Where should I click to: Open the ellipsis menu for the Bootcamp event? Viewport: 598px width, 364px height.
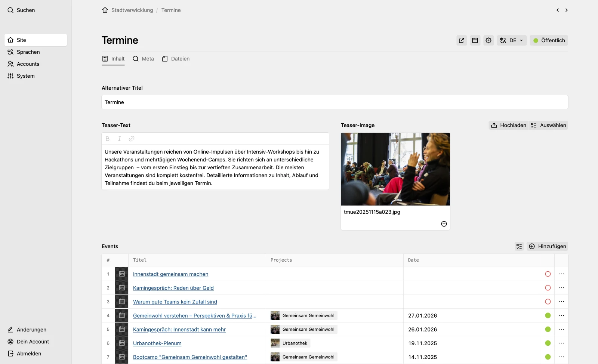[561, 357]
